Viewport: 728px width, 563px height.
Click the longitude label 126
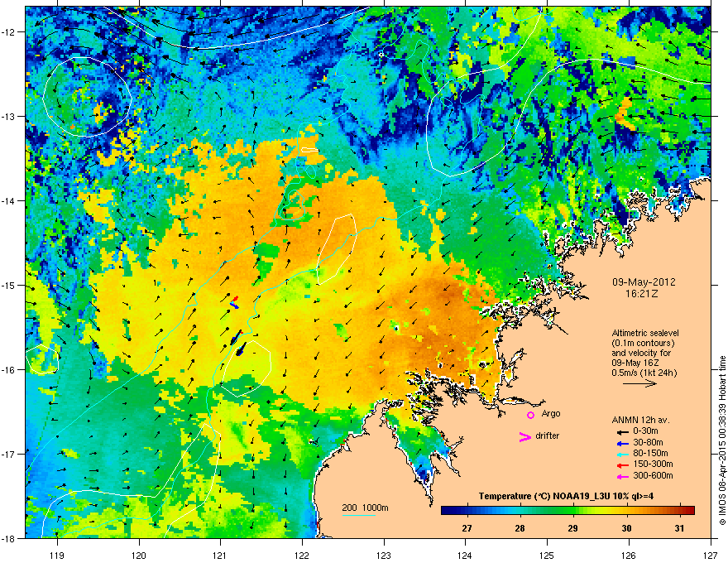(629, 555)
